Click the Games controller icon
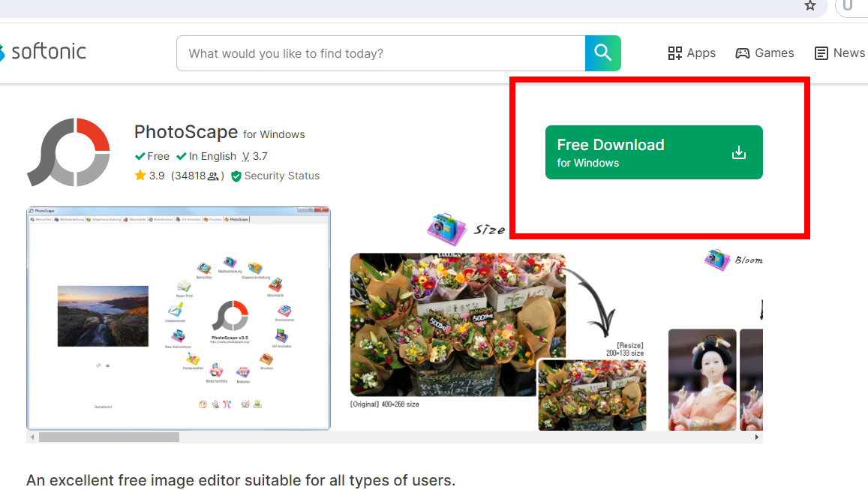The width and height of the screenshot is (868, 490). pos(743,53)
